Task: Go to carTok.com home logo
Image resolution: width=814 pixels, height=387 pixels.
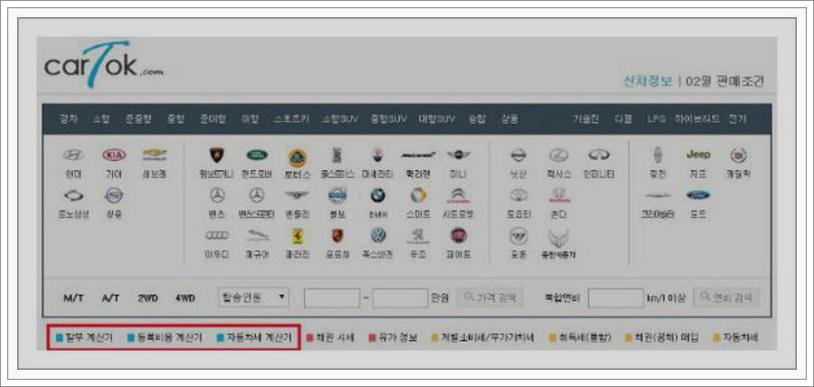Action: [x=103, y=65]
